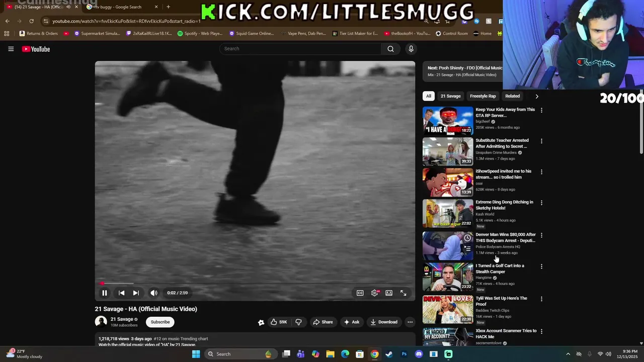Open the player settings gear
The width and height of the screenshot is (644, 362).
[x=375, y=293]
